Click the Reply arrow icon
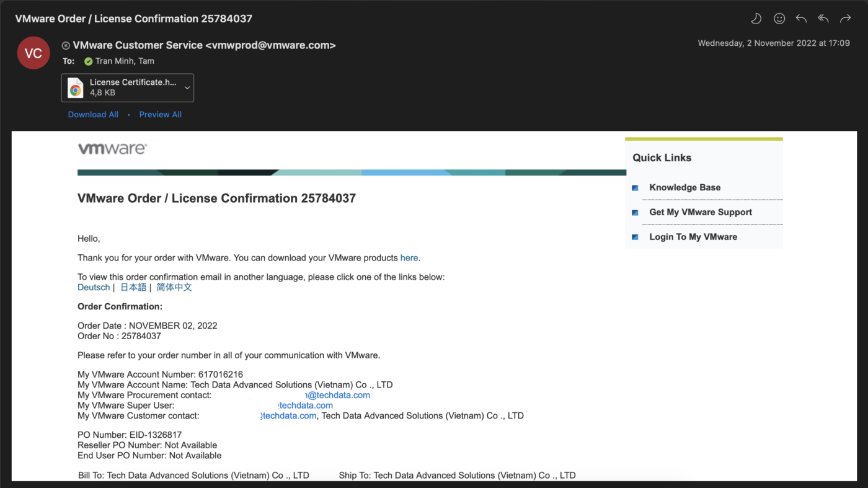Viewport: 868px width, 488px height. tap(801, 19)
